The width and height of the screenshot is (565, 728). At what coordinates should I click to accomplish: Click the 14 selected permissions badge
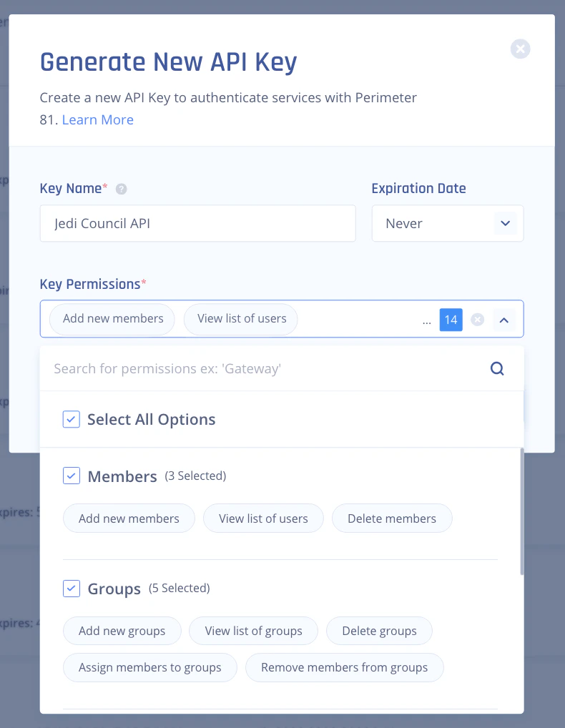point(451,320)
